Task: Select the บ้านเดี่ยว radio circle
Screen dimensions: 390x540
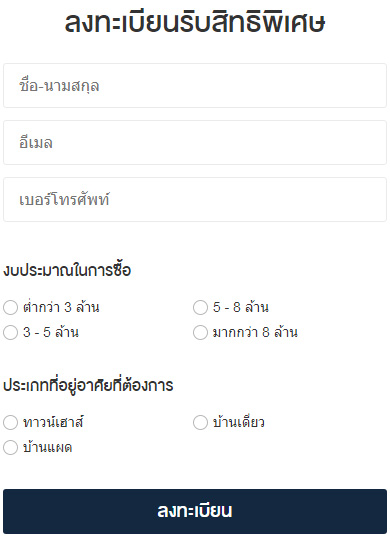Action: coord(200,422)
